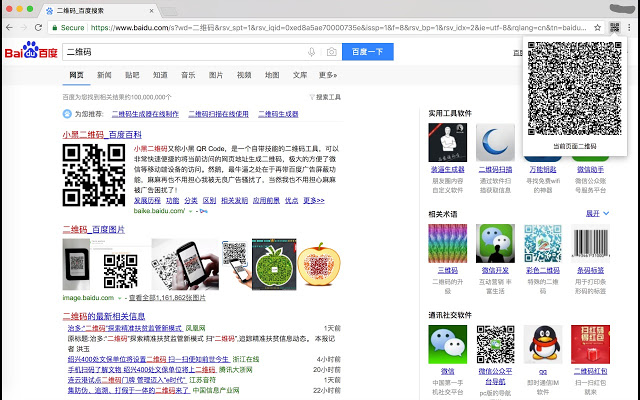Click the 微信公众平台导航 QR icon
The image size is (640, 400).
495,344
